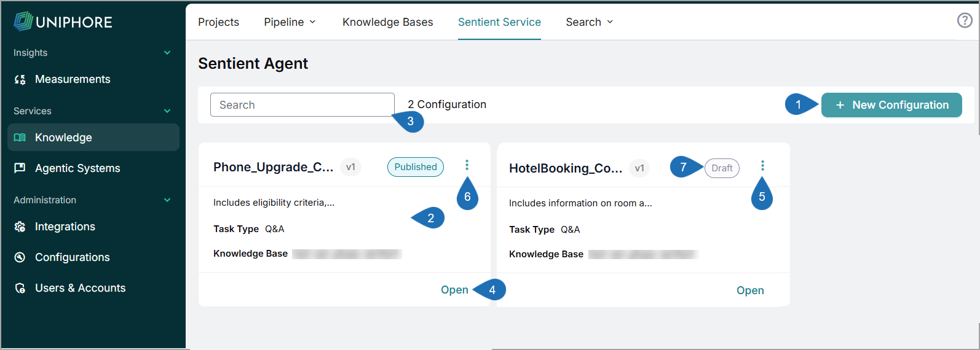Click the Uniphore logo
The image size is (980, 350).
pyautogui.click(x=63, y=21)
